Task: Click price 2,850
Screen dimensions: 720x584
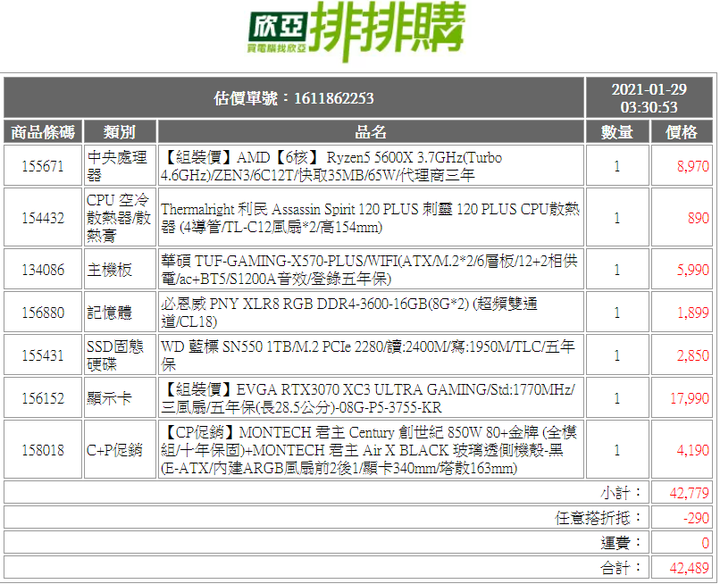Action: (693, 355)
